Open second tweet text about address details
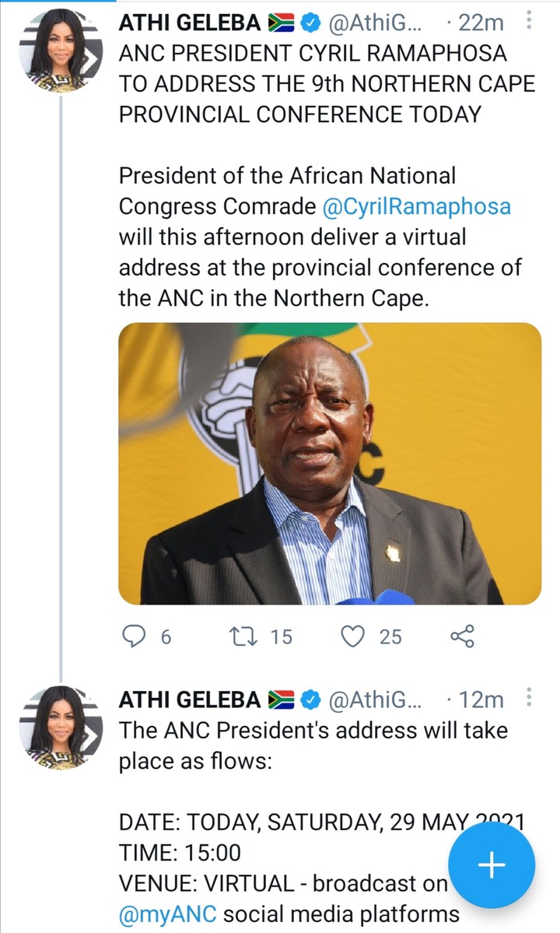 311,745
